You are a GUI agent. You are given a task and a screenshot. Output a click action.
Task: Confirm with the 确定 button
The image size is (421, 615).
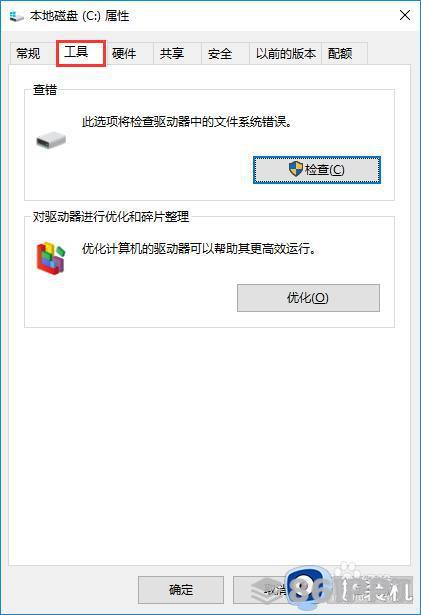coord(181,590)
